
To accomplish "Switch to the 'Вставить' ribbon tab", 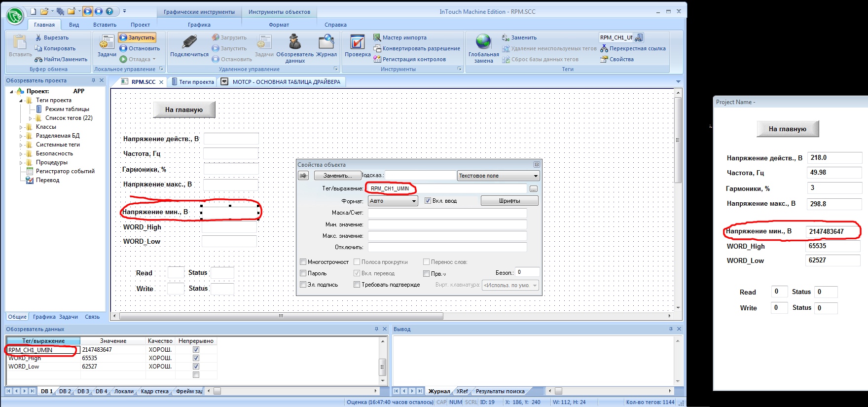I will [105, 25].
